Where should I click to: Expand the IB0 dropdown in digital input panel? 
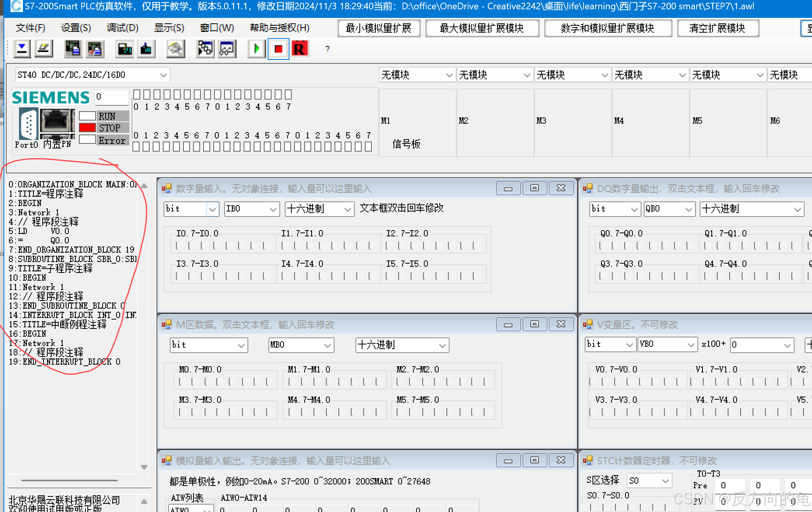click(273, 209)
